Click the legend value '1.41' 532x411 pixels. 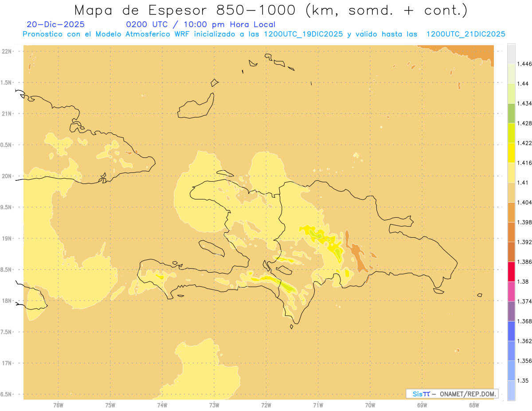[522, 183]
